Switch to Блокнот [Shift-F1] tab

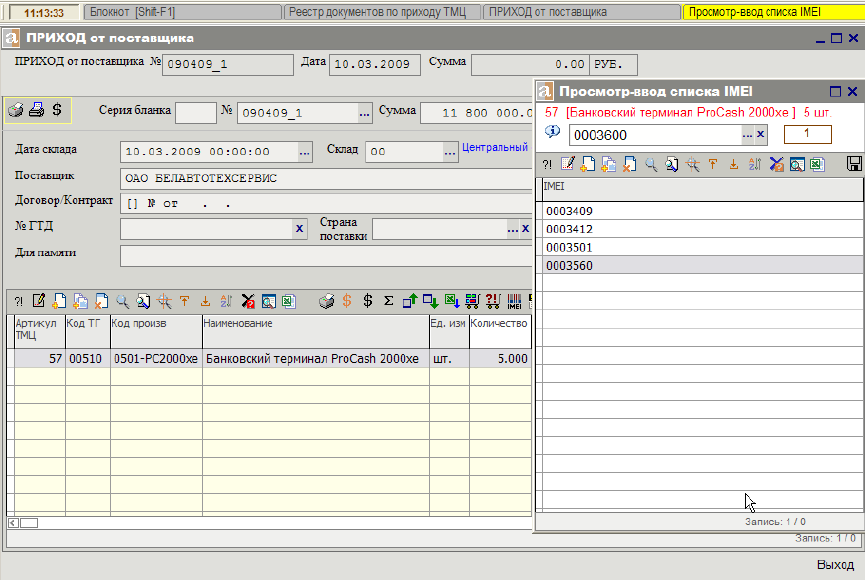(183, 12)
